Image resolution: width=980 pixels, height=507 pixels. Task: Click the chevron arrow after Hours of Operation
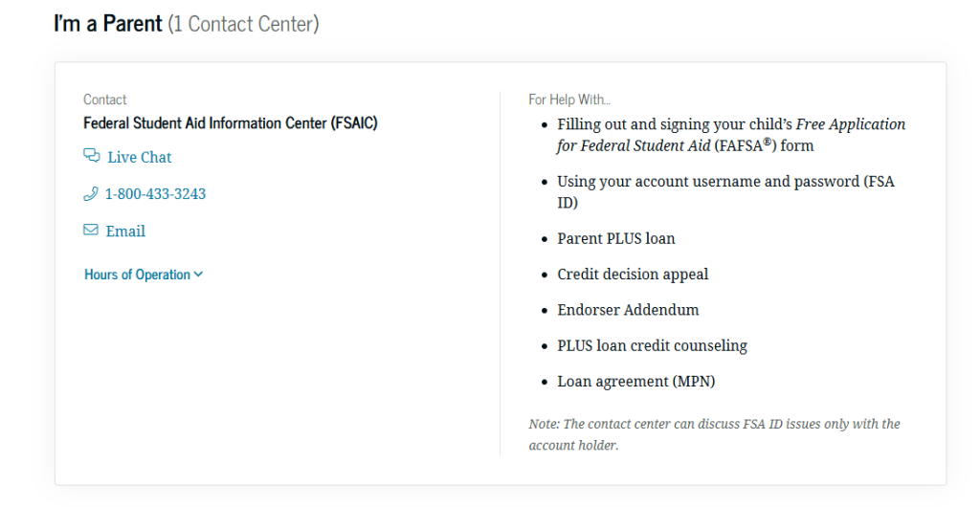click(x=199, y=275)
